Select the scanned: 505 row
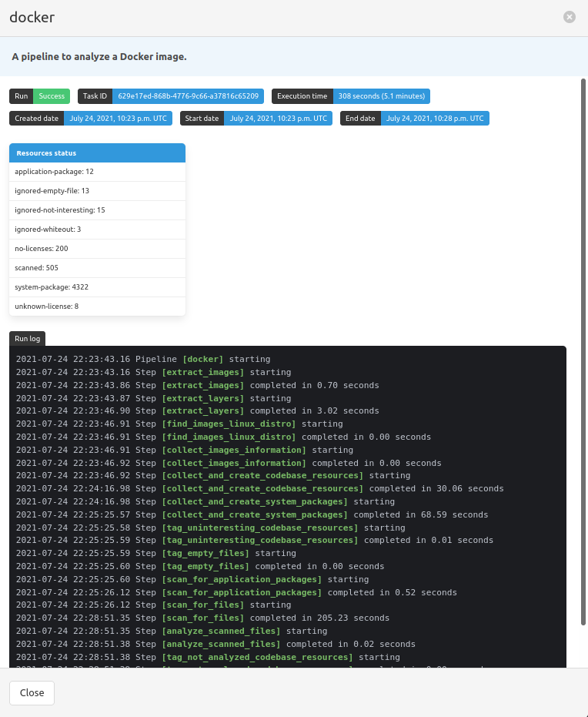Image resolution: width=588 pixels, height=717 pixels. point(97,267)
